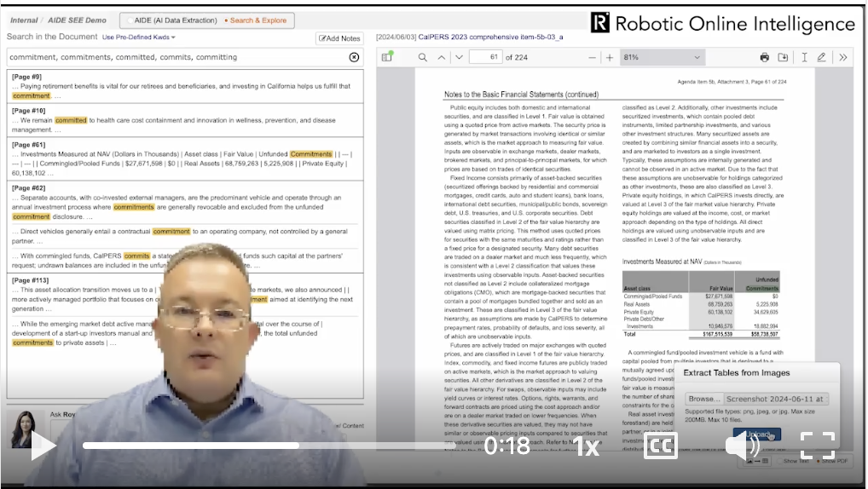Clear the search keywords field
868x489 pixels.
click(355, 57)
